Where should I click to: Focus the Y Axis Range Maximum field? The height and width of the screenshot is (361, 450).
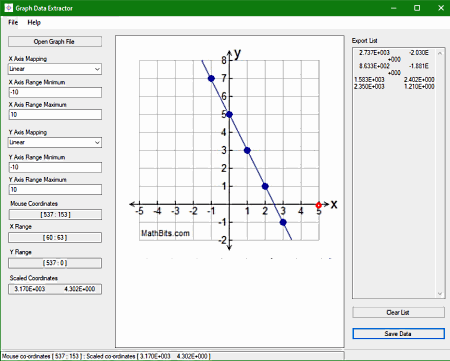pos(55,190)
